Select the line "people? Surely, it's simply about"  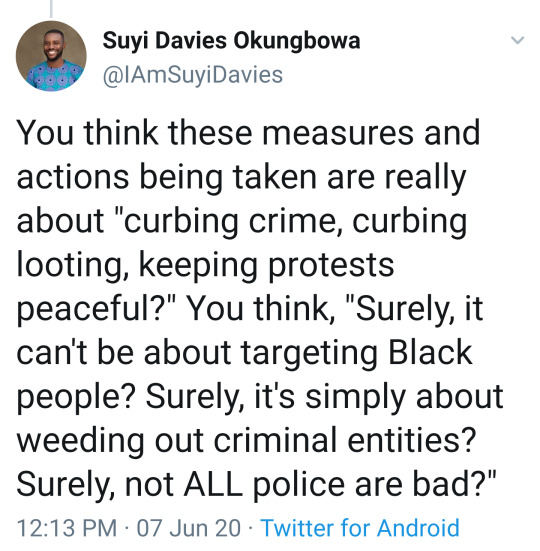coord(260,397)
